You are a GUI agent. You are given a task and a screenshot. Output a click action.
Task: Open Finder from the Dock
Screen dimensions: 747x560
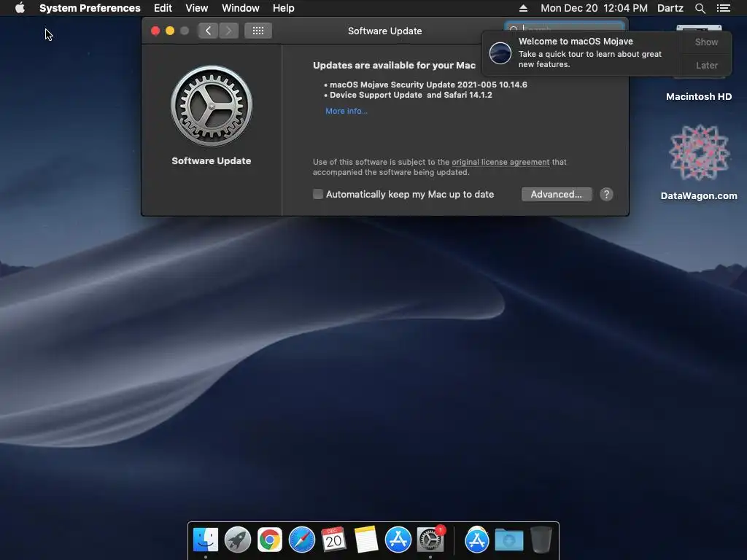[x=206, y=540]
